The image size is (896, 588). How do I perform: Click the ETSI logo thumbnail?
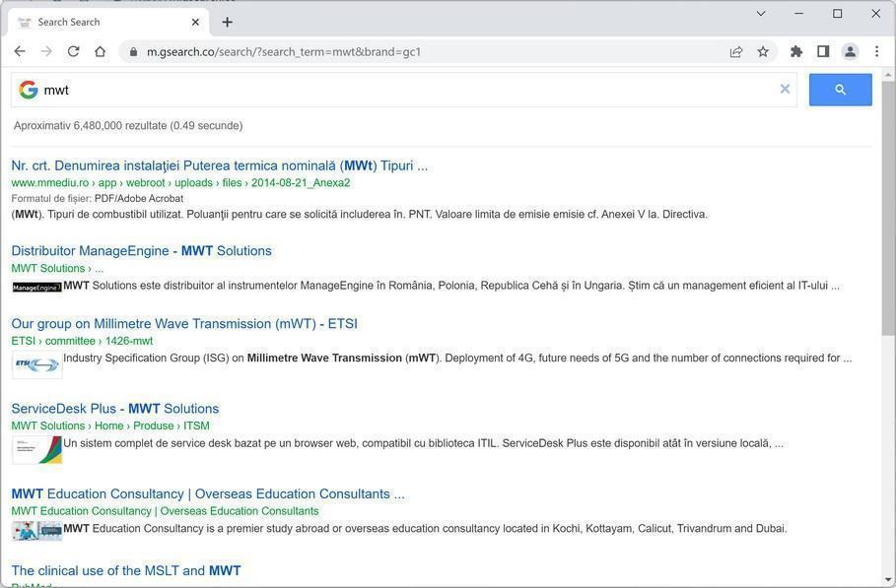click(37, 364)
